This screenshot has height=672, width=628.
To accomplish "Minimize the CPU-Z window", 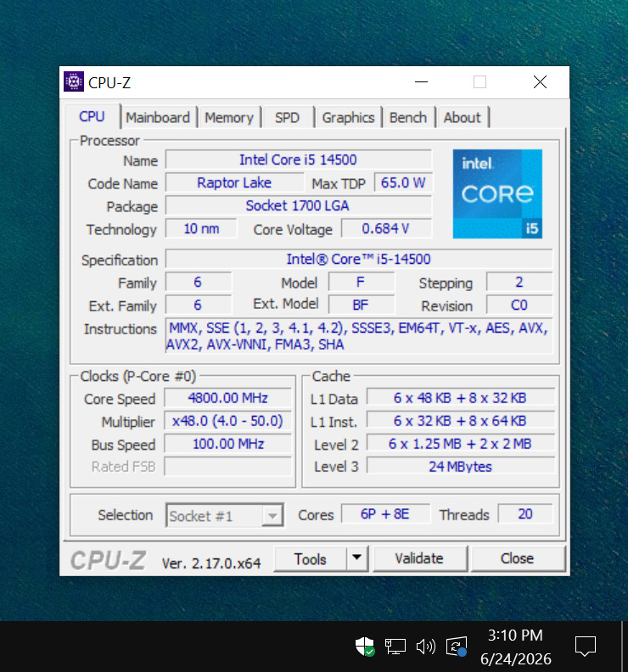I will click(x=422, y=81).
